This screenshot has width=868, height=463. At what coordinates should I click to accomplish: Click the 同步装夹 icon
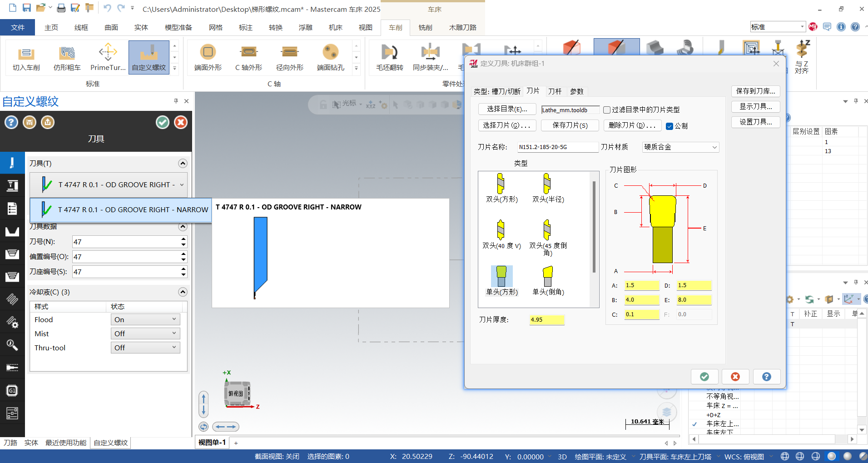tap(430, 58)
